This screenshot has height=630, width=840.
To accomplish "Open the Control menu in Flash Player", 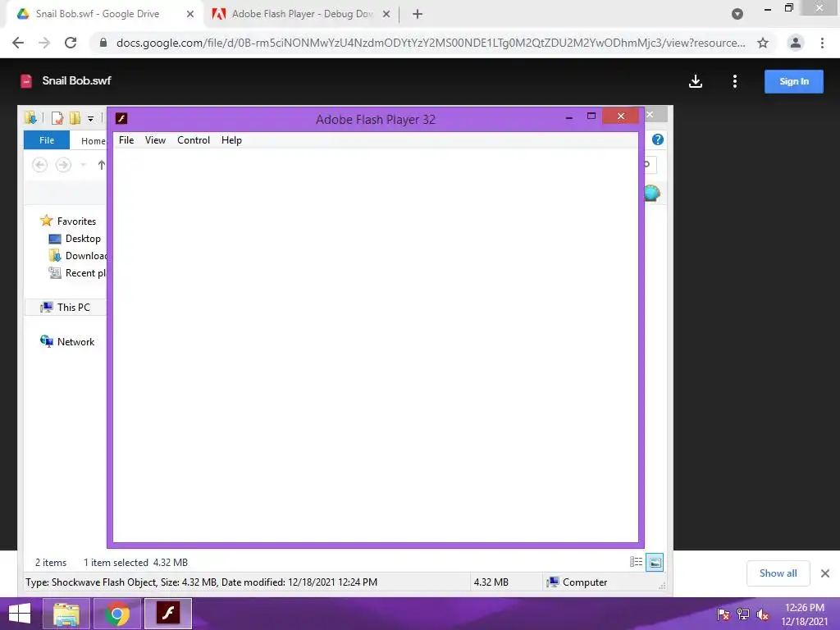I will point(194,140).
